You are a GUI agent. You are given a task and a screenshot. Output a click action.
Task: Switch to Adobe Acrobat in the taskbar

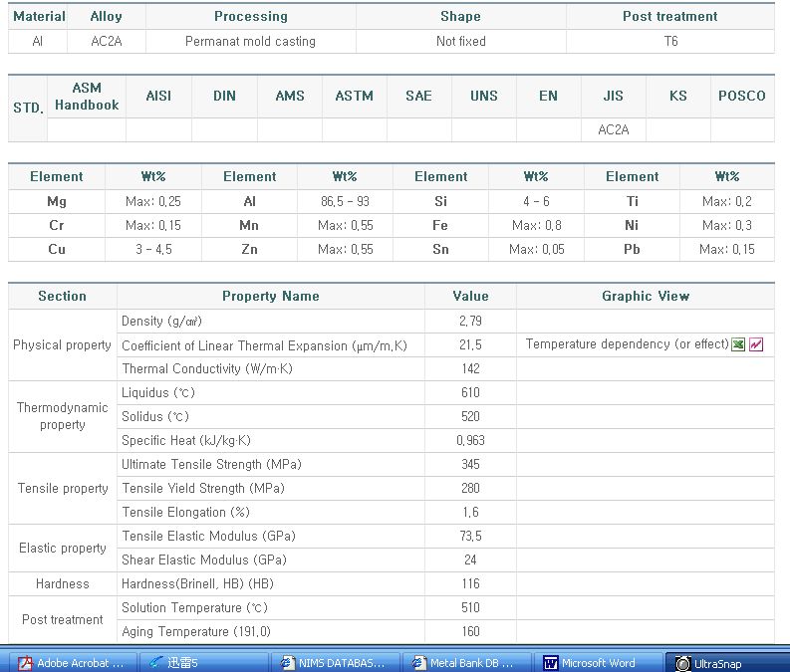click(x=72, y=662)
